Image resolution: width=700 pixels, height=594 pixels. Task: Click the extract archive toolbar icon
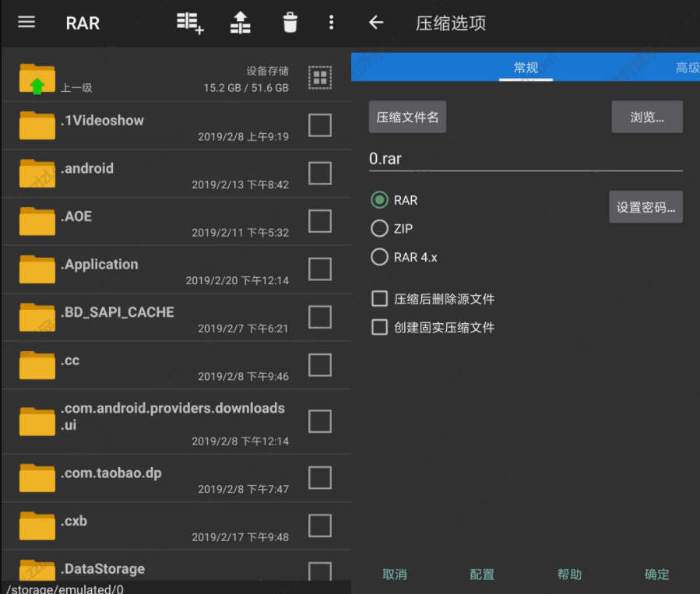click(x=240, y=23)
